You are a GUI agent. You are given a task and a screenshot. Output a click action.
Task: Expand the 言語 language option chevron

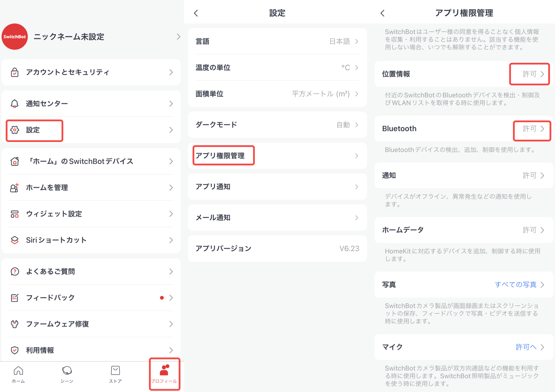[x=357, y=41]
